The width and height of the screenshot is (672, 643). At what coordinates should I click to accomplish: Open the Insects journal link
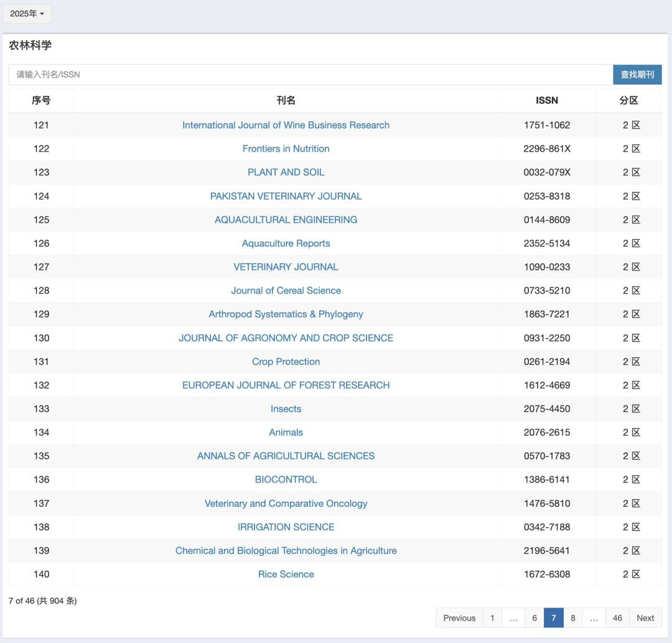pyautogui.click(x=286, y=409)
